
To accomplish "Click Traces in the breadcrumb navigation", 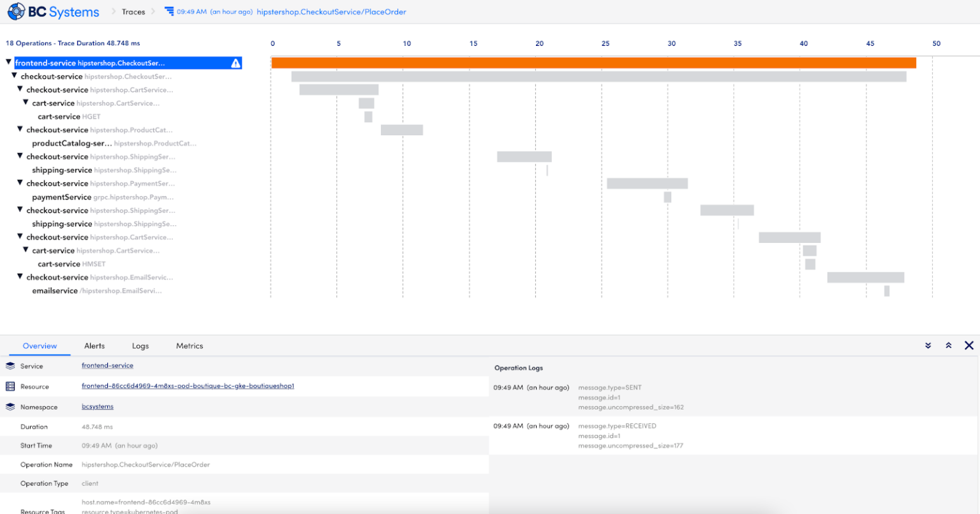I will pyautogui.click(x=133, y=11).
